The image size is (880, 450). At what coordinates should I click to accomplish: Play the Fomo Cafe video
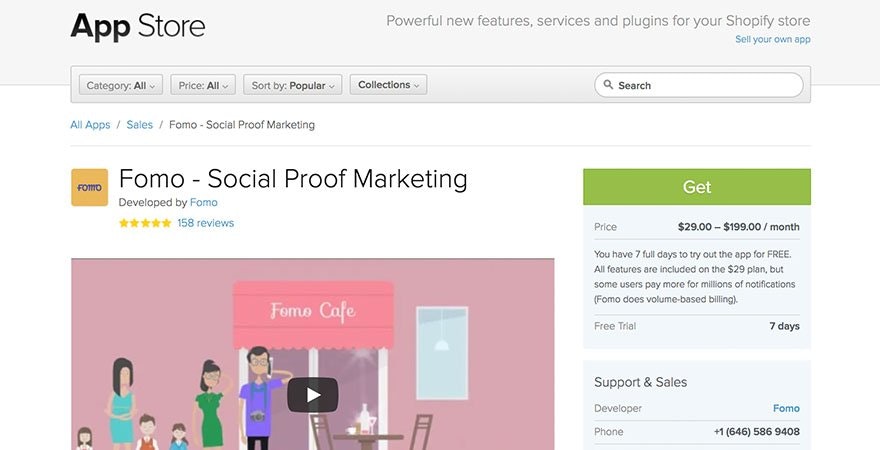point(312,394)
